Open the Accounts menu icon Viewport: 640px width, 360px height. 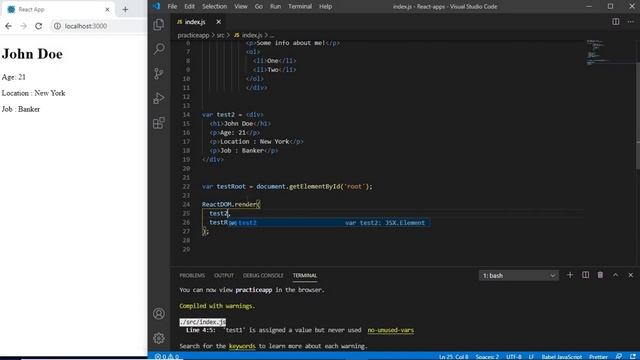click(x=159, y=313)
